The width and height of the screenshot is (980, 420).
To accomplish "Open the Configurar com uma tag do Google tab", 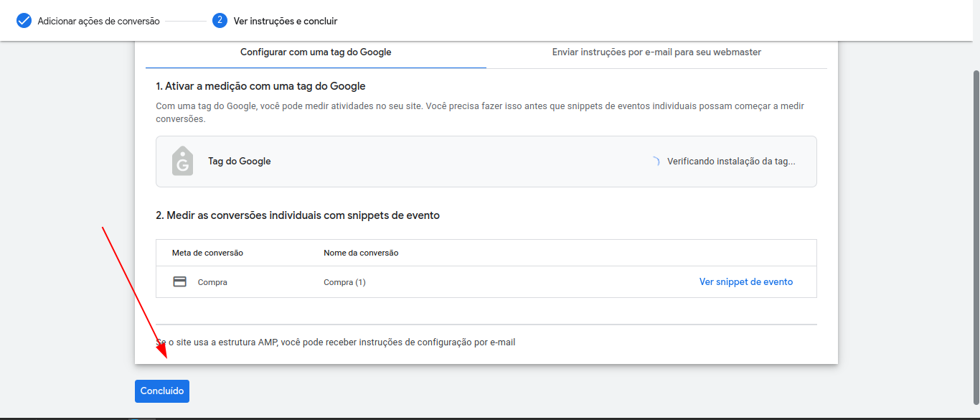I will [316, 52].
